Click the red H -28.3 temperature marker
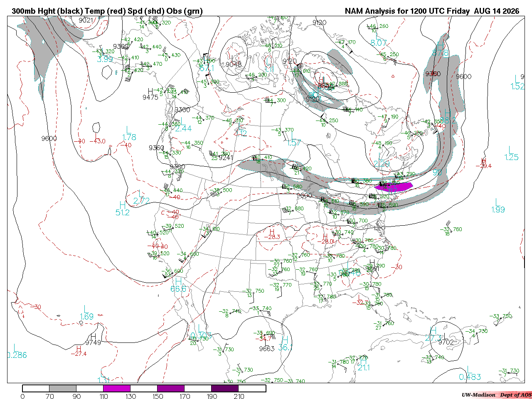The height and width of the screenshot is (399, 532). [x=272, y=234]
